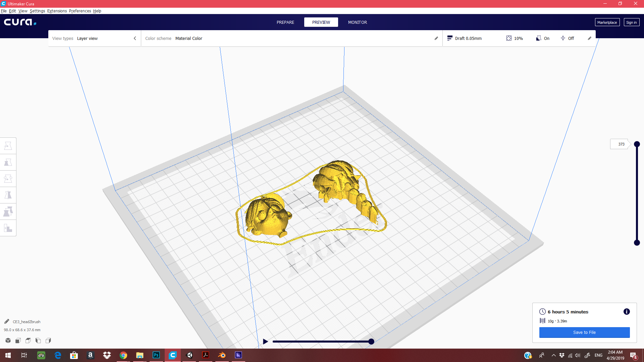Screen dimensions: 644x362
Task: Open the Extensions menu
Action: click(x=57, y=11)
